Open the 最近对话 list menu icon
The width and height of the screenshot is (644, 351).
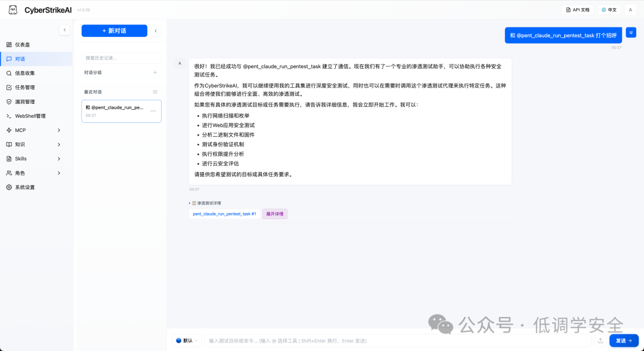click(155, 92)
